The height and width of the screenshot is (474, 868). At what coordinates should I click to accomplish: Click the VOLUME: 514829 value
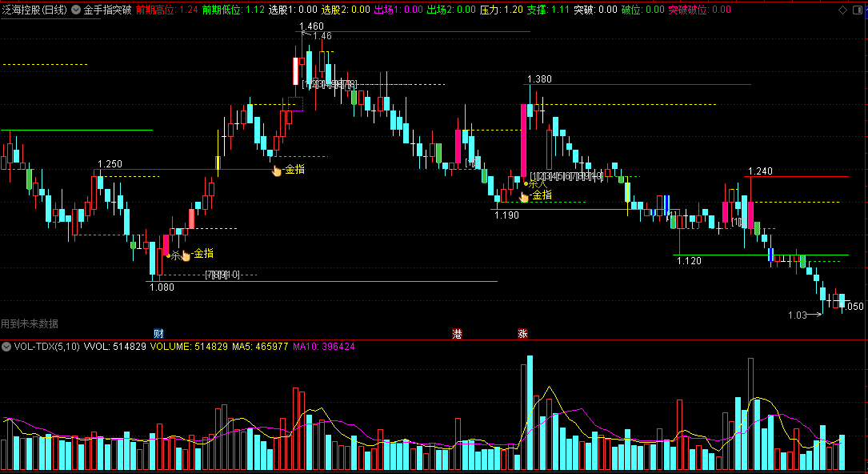(x=189, y=347)
